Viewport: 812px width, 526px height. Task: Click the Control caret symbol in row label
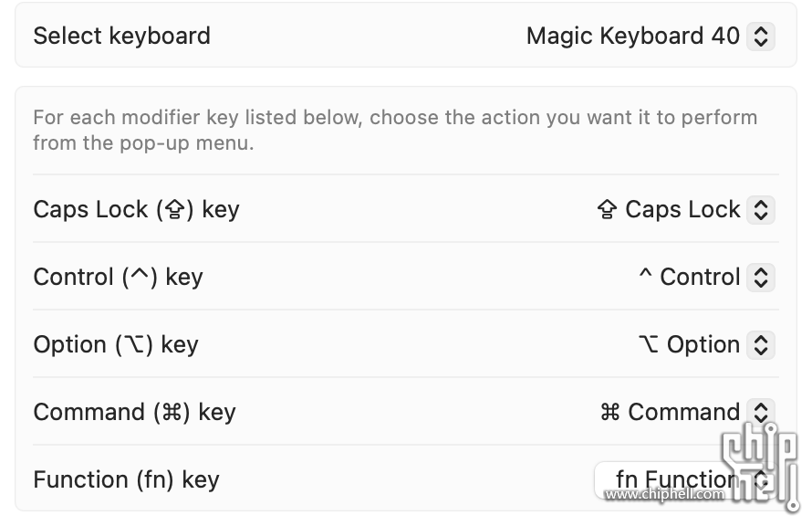(140, 276)
